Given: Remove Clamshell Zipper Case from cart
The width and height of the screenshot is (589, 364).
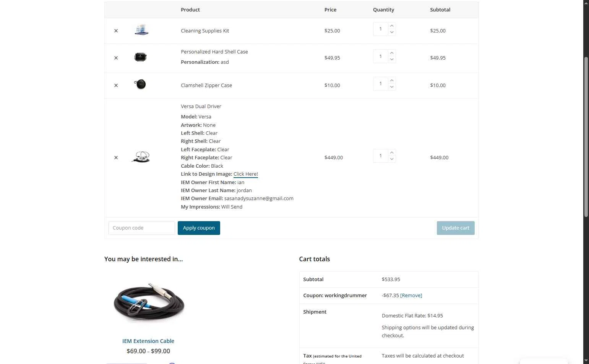Looking at the screenshot, I should (116, 86).
